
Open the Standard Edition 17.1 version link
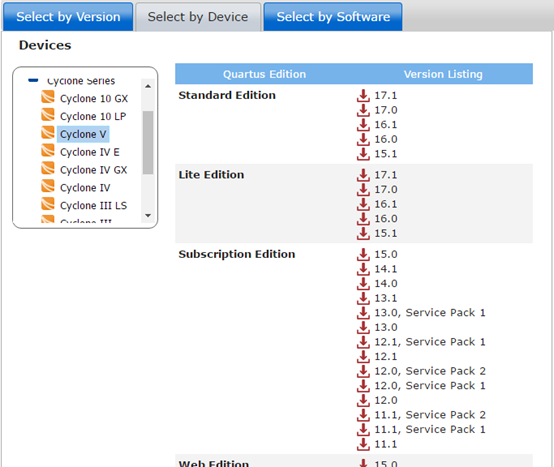click(386, 95)
